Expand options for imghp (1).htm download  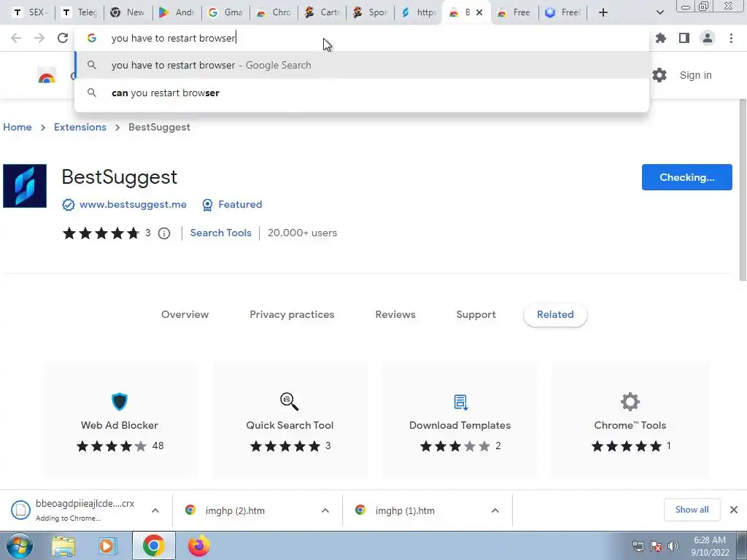click(x=495, y=510)
